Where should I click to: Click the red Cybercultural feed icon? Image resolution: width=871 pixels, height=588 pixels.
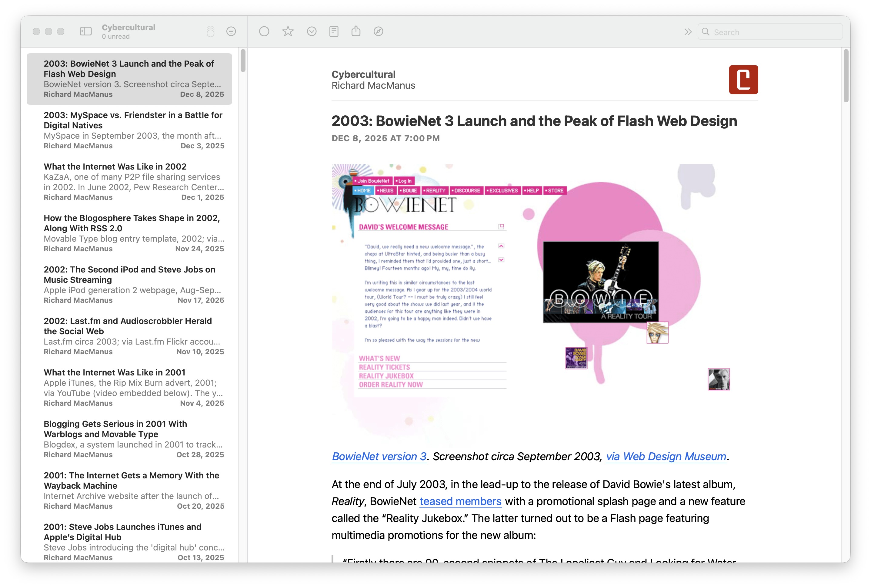743,80
